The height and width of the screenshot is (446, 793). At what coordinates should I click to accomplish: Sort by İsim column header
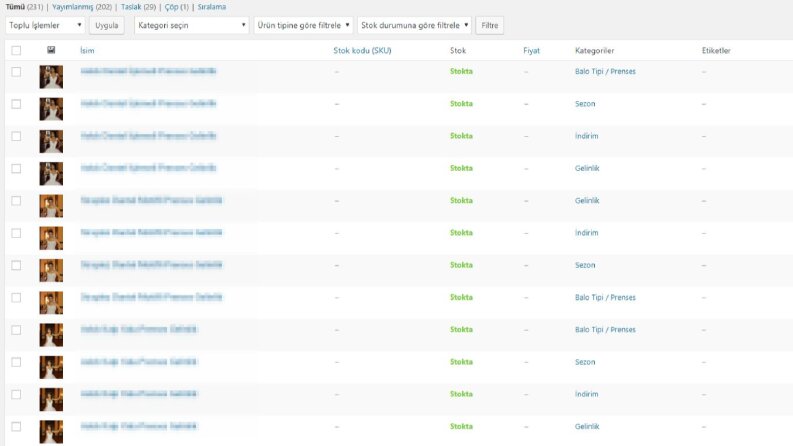(87, 51)
